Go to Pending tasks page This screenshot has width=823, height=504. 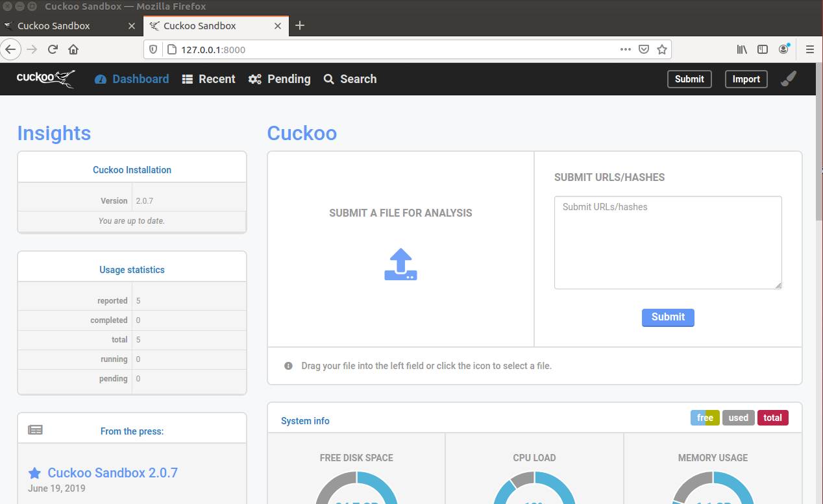click(x=280, y=79)
